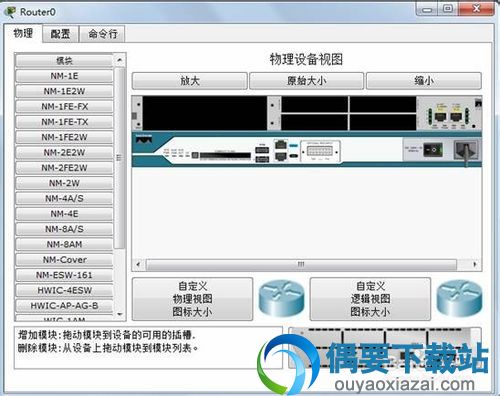Click the device view horizontal scrollbar thumb

[301, 265]
